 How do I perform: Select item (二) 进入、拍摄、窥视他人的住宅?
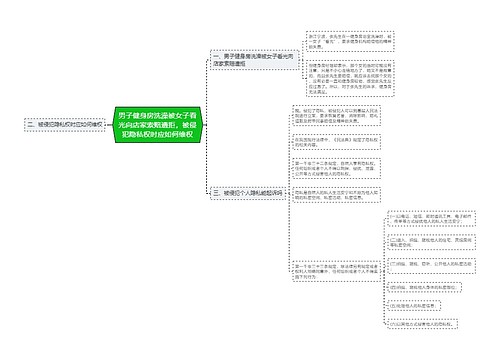[431, 242]
